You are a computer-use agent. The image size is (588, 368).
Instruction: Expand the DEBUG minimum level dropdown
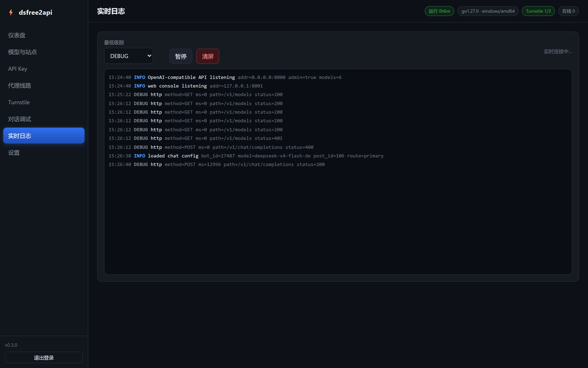(129, 56)
